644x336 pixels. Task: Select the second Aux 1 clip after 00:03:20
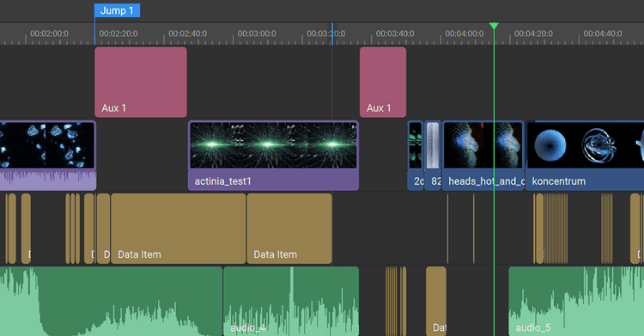click(383, 82)
